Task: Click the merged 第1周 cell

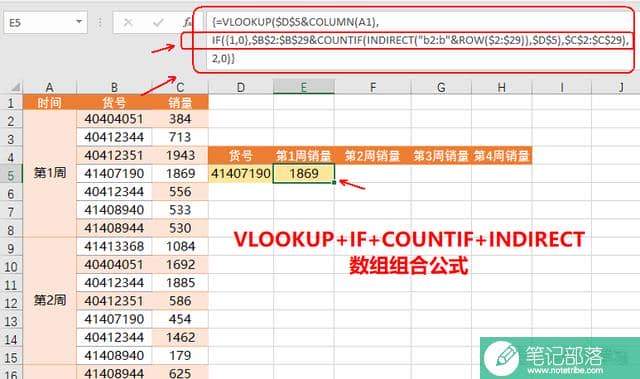Action: coord(49,173)
